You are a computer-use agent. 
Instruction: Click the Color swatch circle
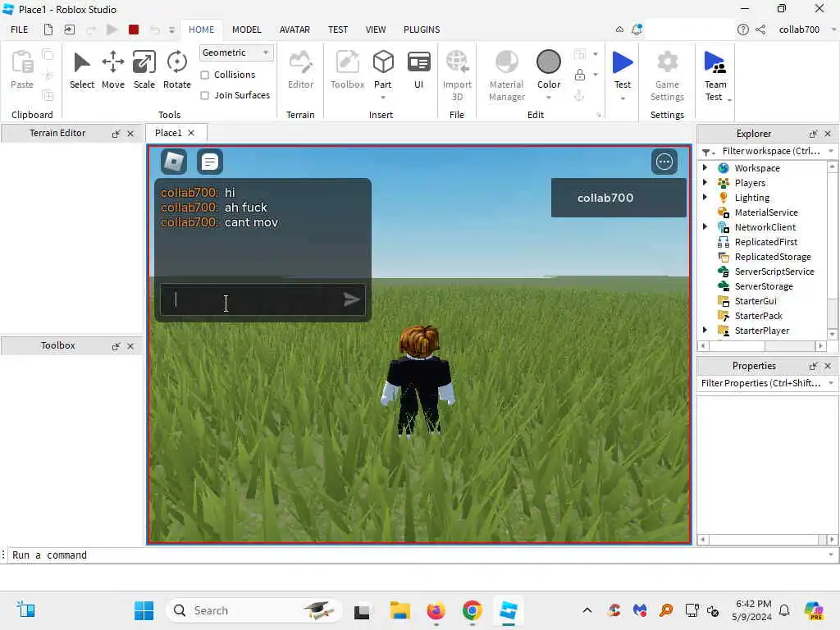pyautogui.click(x=549, y=62)
